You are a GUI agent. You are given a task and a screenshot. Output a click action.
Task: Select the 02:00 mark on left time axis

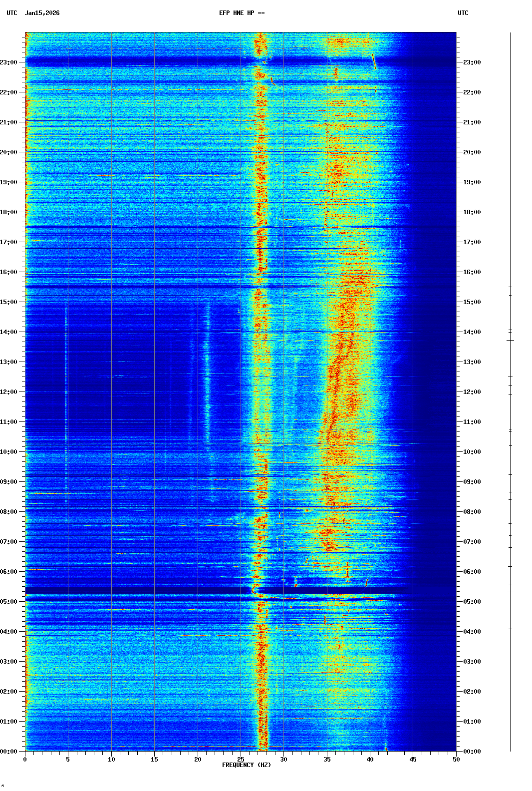[x=9, y=692]
